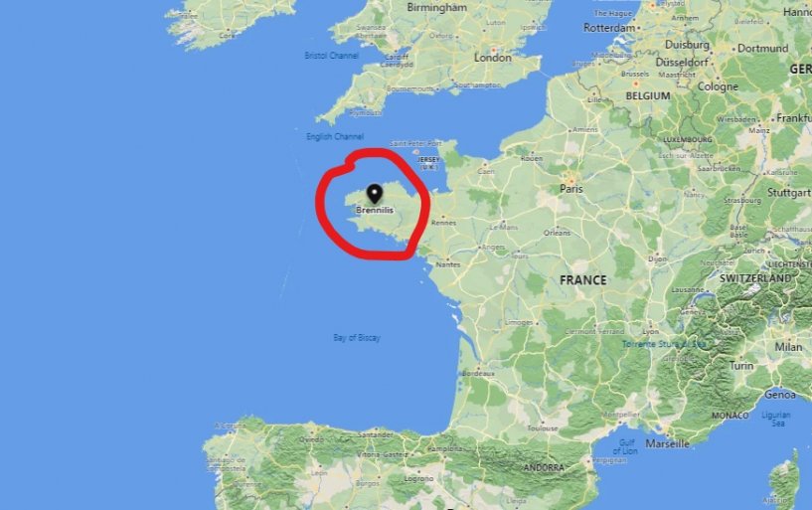The width and height of the screenshot is (812, 510).
Task: Click the Paris city marker
Action: (x=571, y=179)
